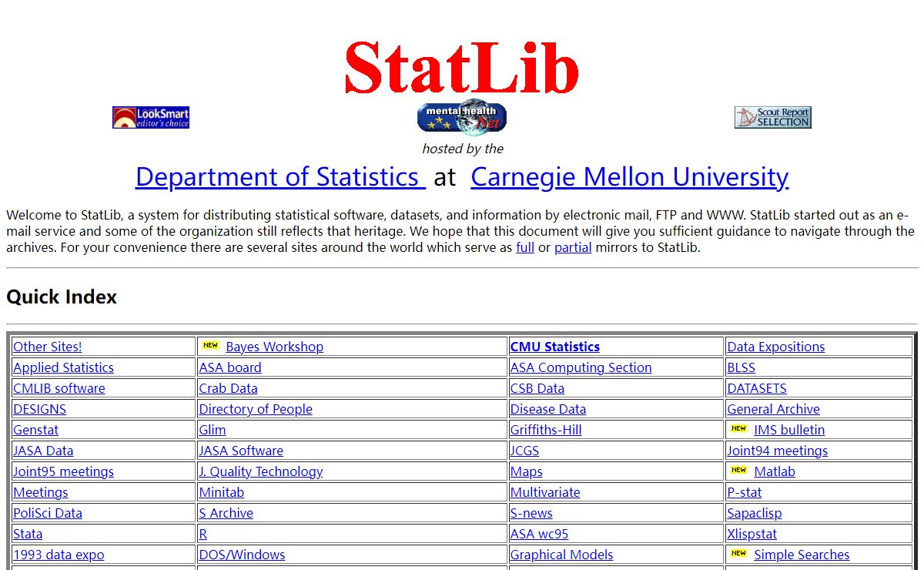The height and width of the screenshot is (570, 924).
Task: Open the Stata link
Action: 28,534
